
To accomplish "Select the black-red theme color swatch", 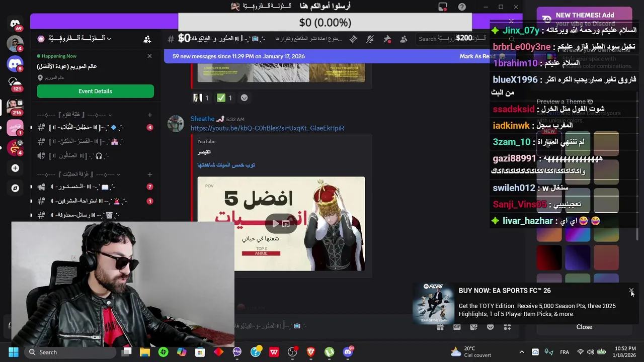I will tap(549, 257).
